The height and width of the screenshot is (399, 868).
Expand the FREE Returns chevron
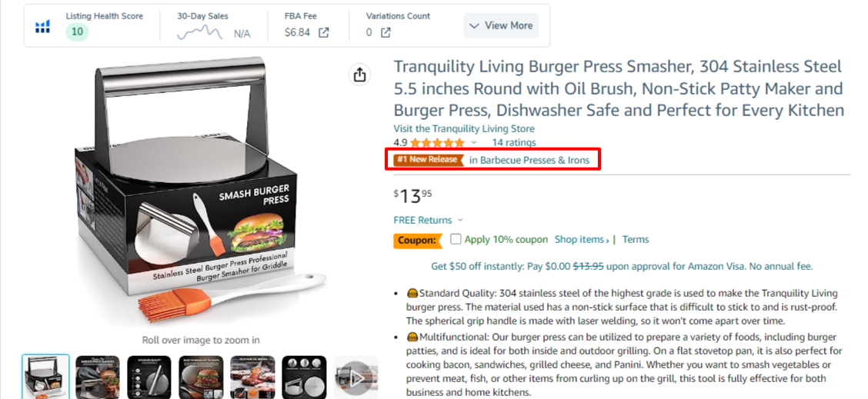click(461, 220)
